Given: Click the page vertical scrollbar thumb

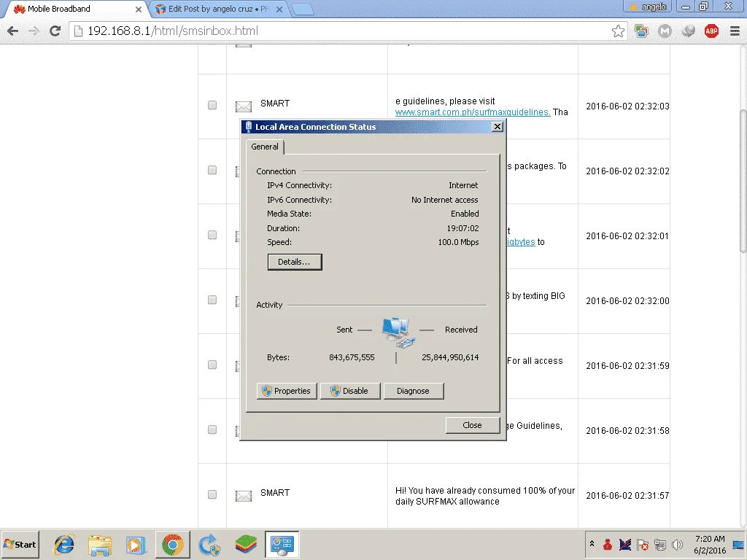Looking at the screenshot, I should click(743, 181).
